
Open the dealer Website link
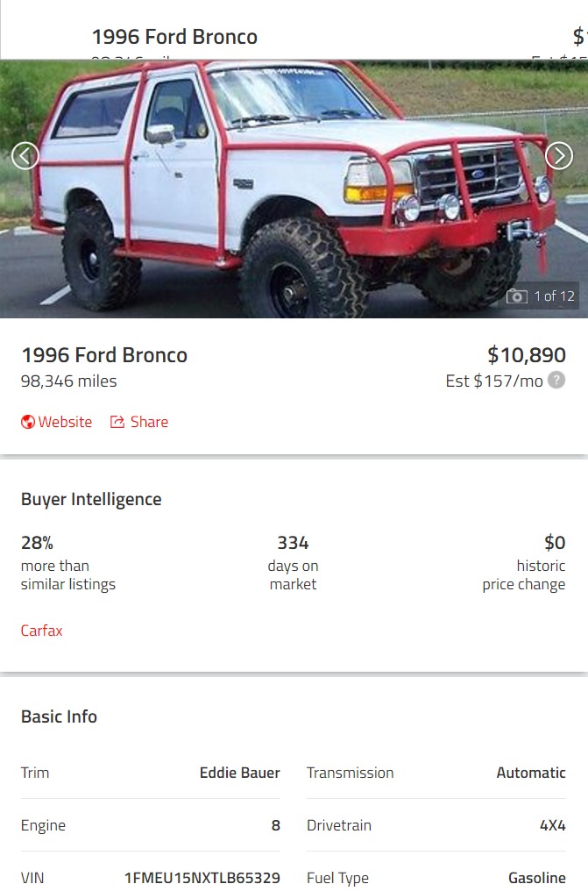point(65,422)
